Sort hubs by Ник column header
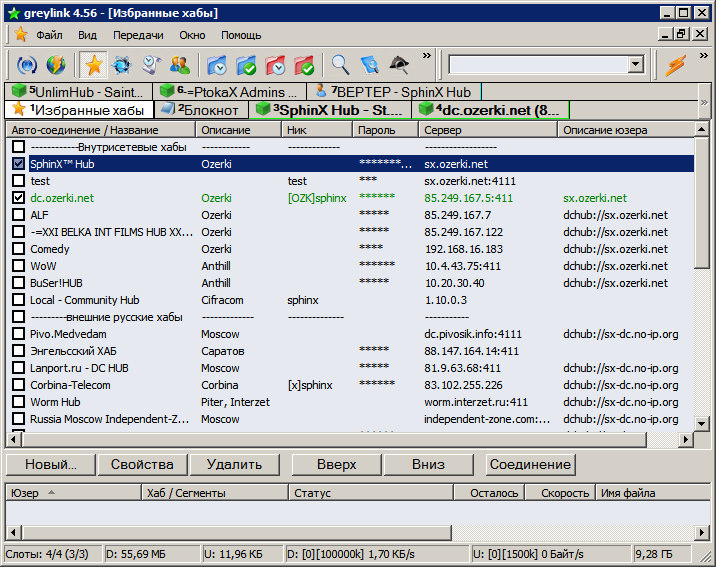Viewport: 716px width, 567px height. pyautogui.click(x=317, y=130)
